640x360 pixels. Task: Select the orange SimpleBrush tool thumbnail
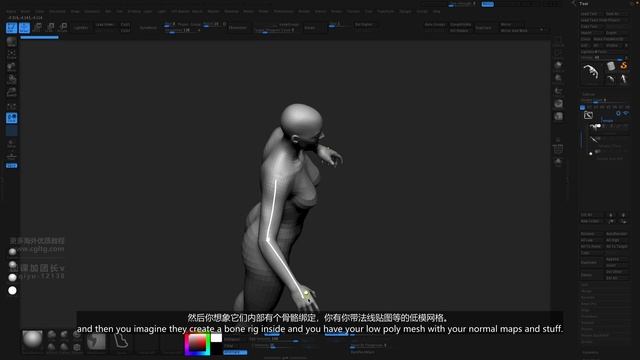pyautogui.click(x=623, y=66)
